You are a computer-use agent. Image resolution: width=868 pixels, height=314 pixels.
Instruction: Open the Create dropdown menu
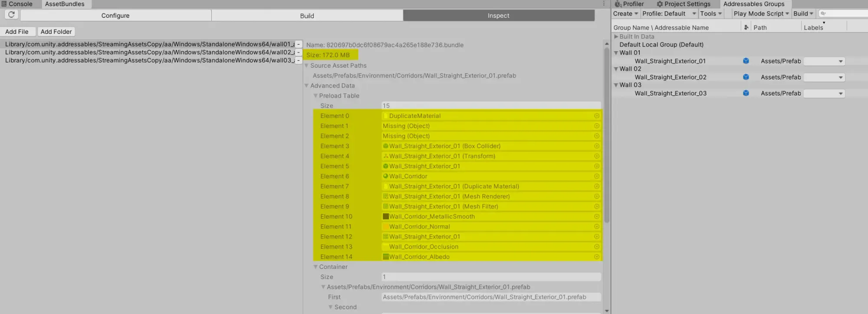625,13
